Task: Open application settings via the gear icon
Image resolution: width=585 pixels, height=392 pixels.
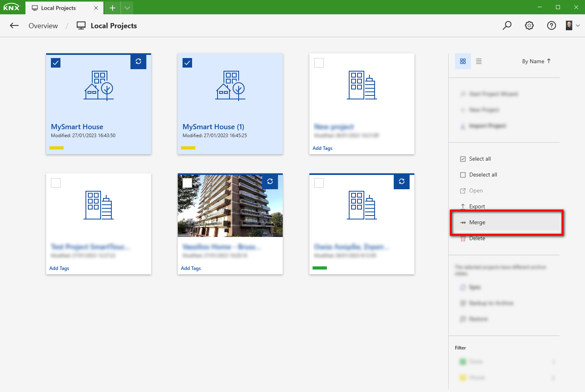Action: tap(529, 25)
